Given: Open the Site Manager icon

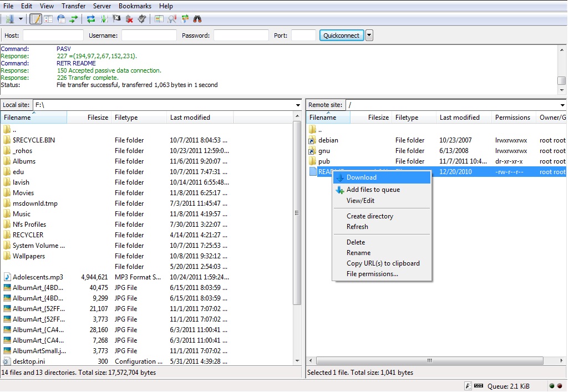Looking at the screenshot, I should click(9, 19).
